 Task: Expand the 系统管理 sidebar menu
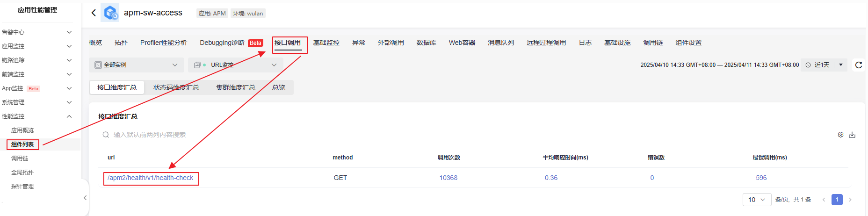tap(37, 102)
